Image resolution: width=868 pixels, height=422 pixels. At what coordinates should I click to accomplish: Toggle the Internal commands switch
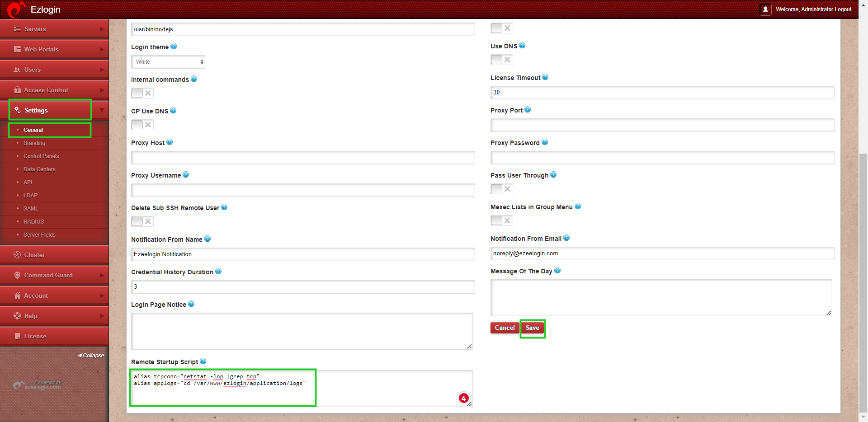click(x=142, y=93)
